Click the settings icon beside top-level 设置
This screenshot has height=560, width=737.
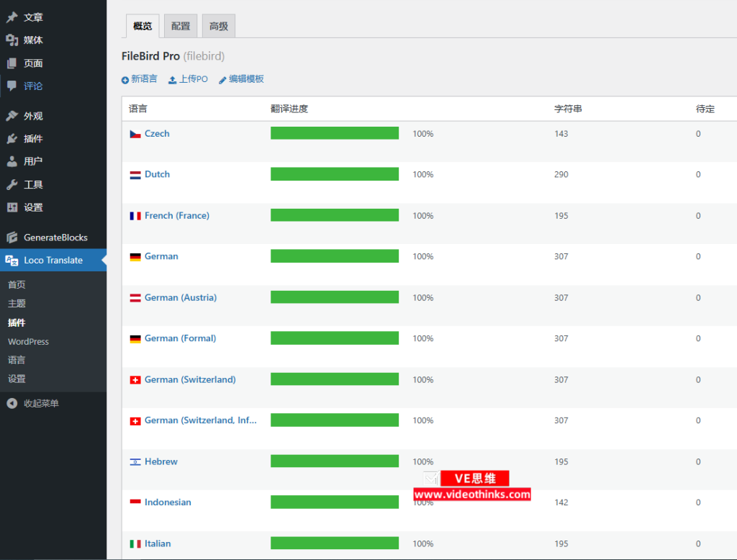click(x=12, y=207)
